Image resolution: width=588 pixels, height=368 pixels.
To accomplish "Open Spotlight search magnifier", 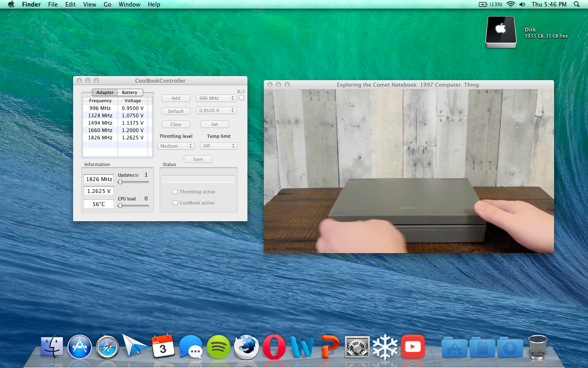I will pyautogui.click(x=577, y=4).
